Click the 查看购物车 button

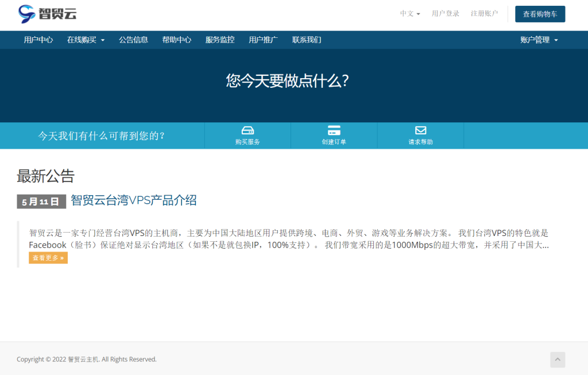(x=540, y=14)
